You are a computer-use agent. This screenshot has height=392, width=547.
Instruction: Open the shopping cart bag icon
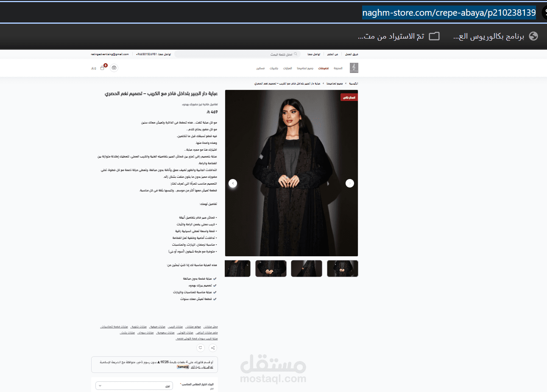pos(102,68)
